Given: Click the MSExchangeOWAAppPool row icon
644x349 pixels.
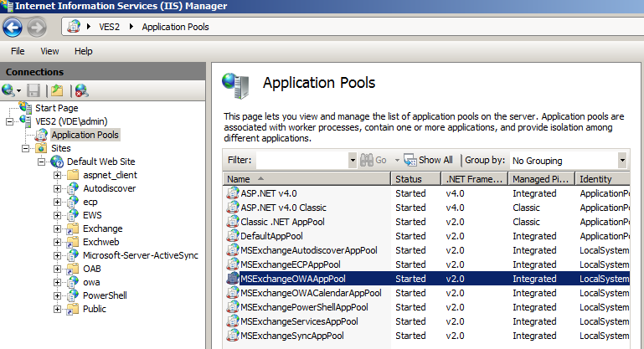Looking at the screenshot, I should point(233,279).
